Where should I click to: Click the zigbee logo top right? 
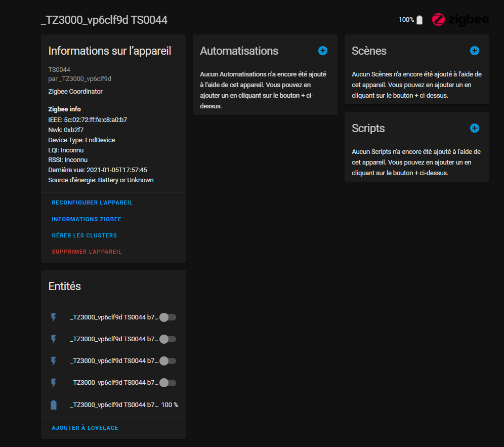coord(460,20)
